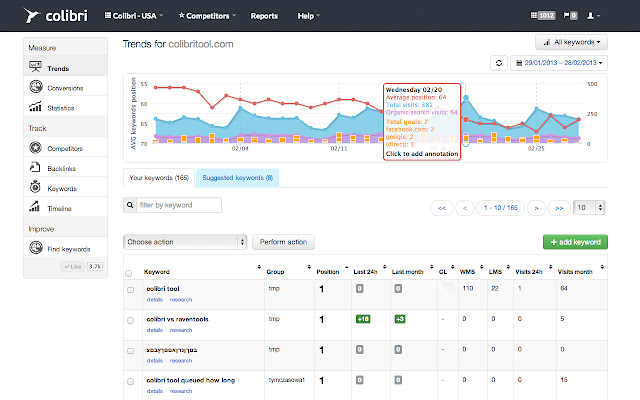Click the add keyword button
The image size is (640, 400).
(x=575, y=242)
